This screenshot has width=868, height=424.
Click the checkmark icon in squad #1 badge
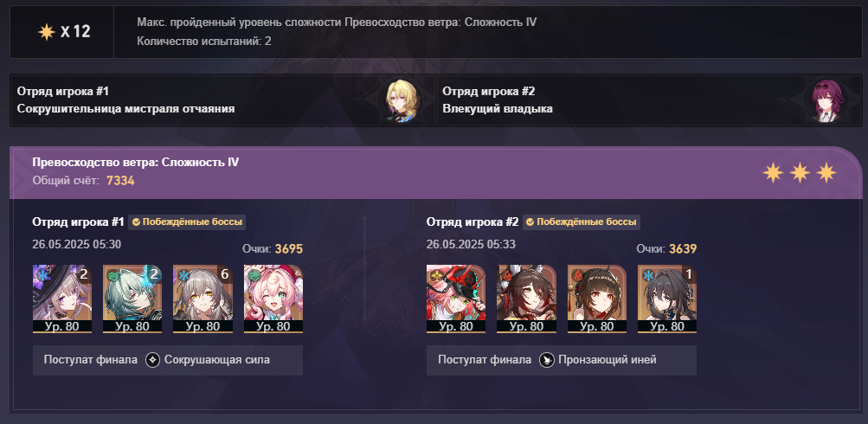136,222
